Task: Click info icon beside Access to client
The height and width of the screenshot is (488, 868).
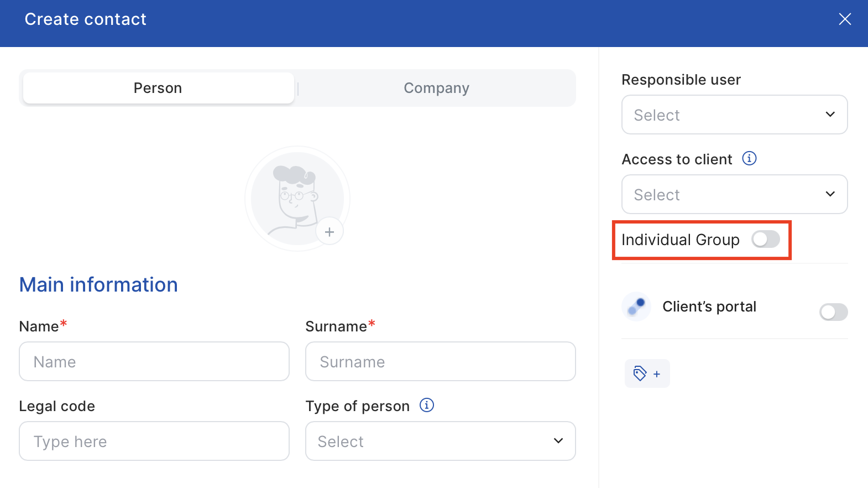Action: click(x=749, y=159)
